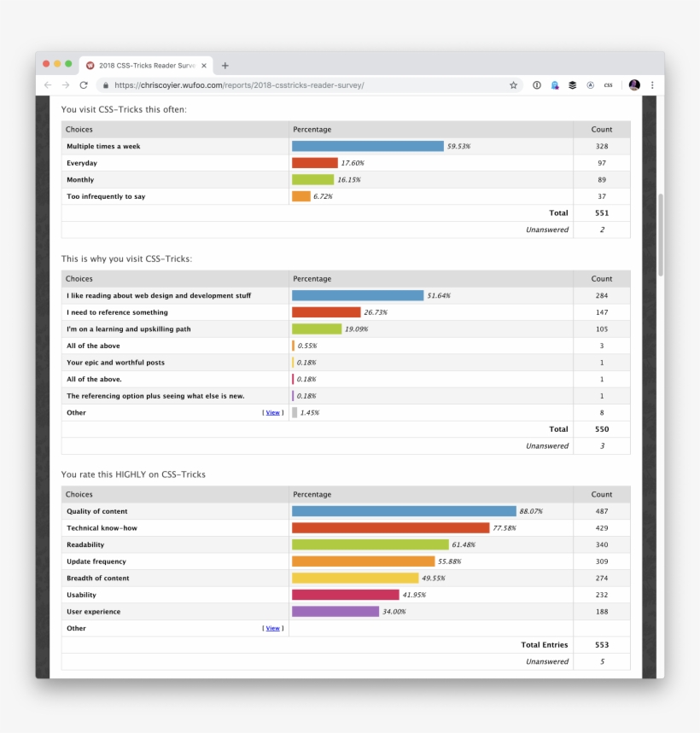Click the 59.53% percentage value
The image size is (700, 733).
458,146
